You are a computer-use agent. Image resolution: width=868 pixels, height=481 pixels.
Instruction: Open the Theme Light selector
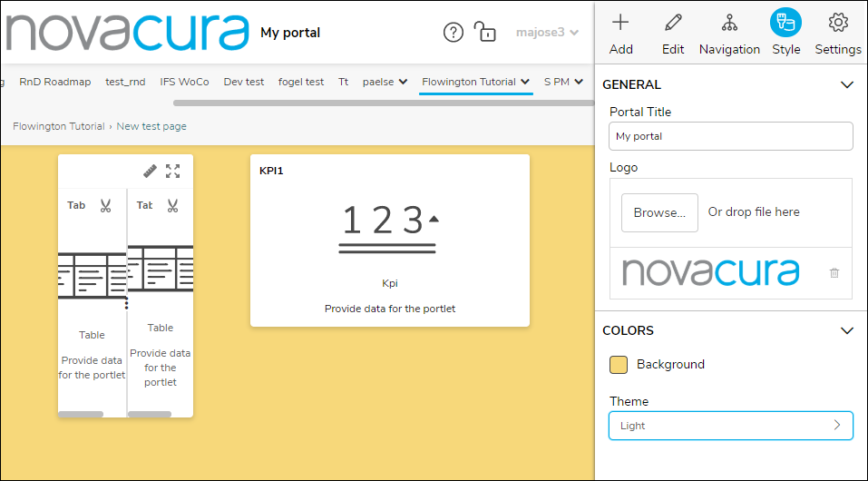tap(731, 426)
